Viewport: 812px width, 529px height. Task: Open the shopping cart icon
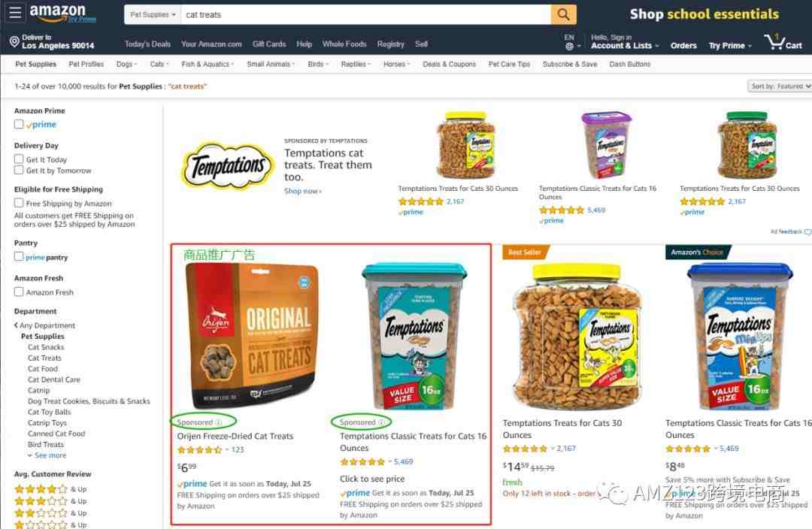click(783, 42)
